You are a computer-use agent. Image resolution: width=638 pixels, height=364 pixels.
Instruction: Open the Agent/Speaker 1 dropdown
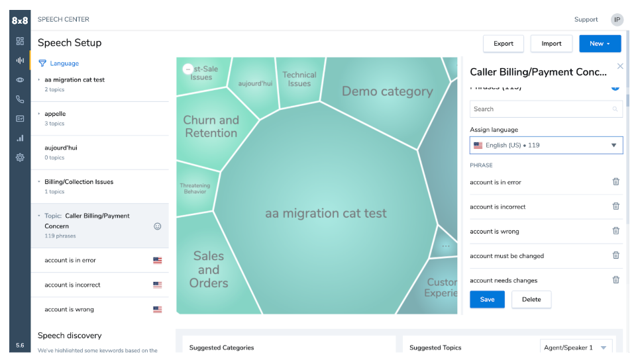tap(576, 347)
